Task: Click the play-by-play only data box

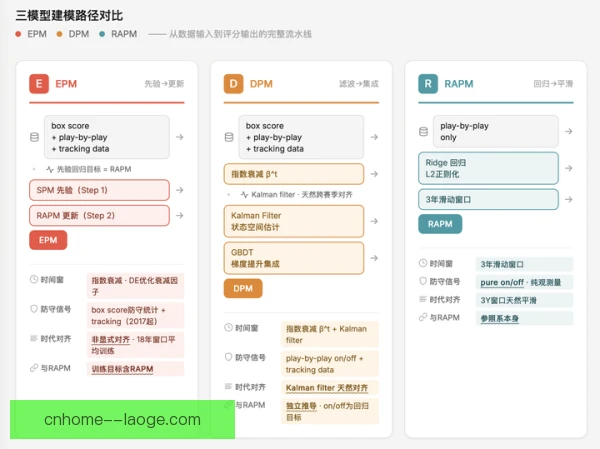Action: point(496,131)
